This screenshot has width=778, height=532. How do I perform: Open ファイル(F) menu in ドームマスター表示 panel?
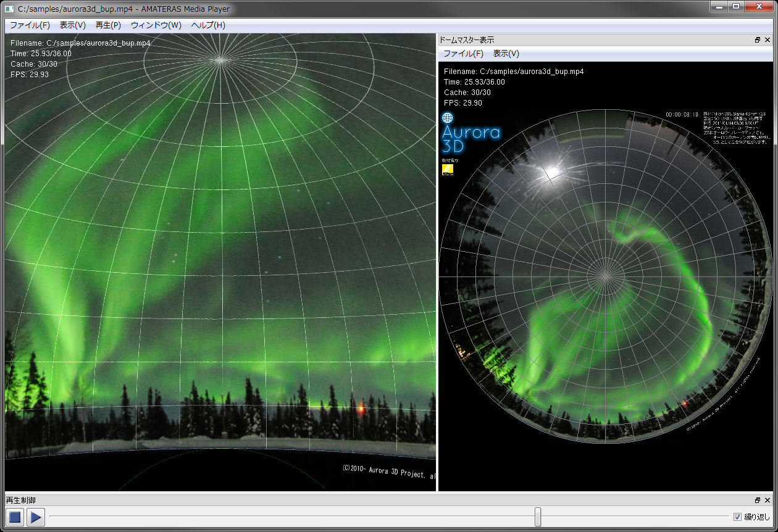click(x=463, y=54)
